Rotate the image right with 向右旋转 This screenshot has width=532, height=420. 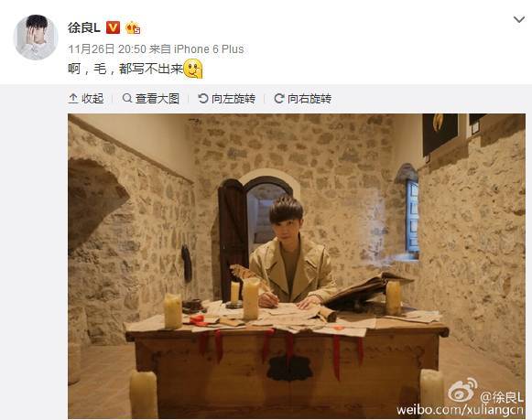coord(303,99)
